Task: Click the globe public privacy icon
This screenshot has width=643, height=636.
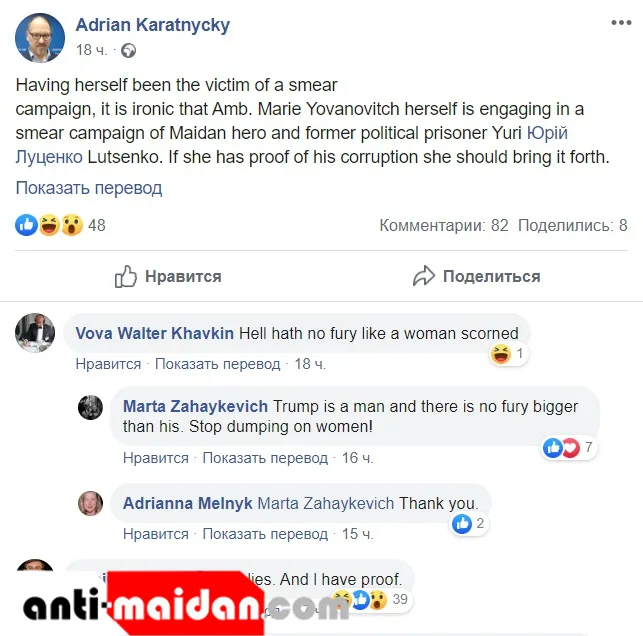Action: [x=128, y=50]
